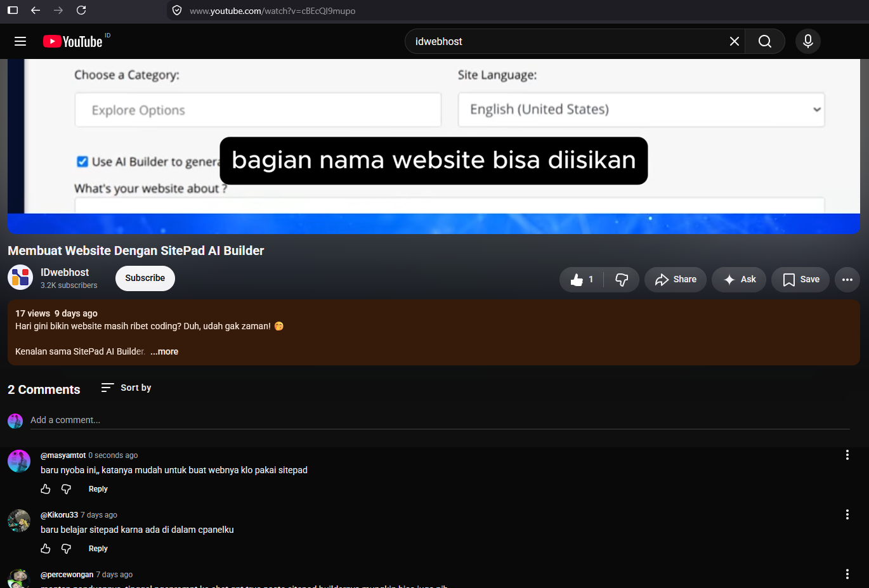869x588 pixels.
Task: Reload the page
Action: pos(81,10)
